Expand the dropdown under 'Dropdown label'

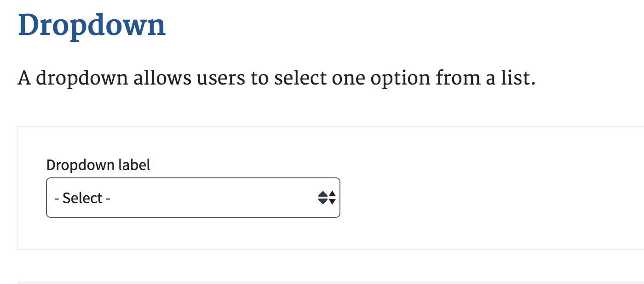tap(192, 198)
